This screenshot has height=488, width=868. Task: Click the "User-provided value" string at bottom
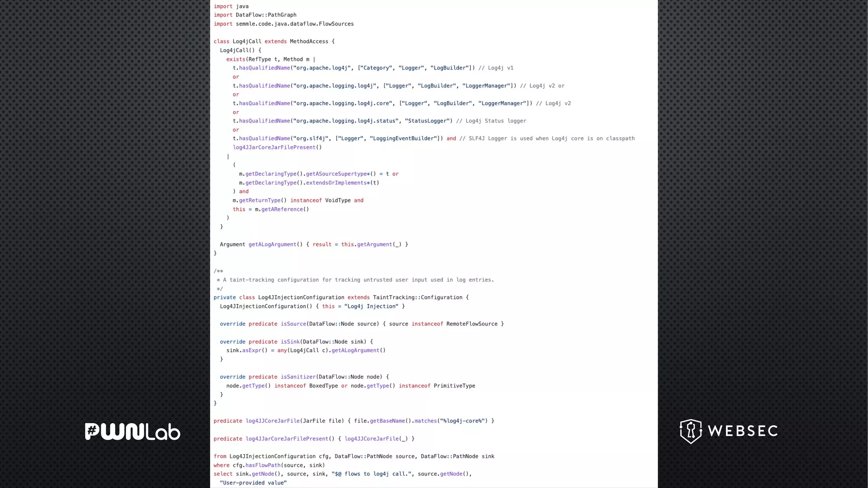pyautogui.click(x=253, y=483)
